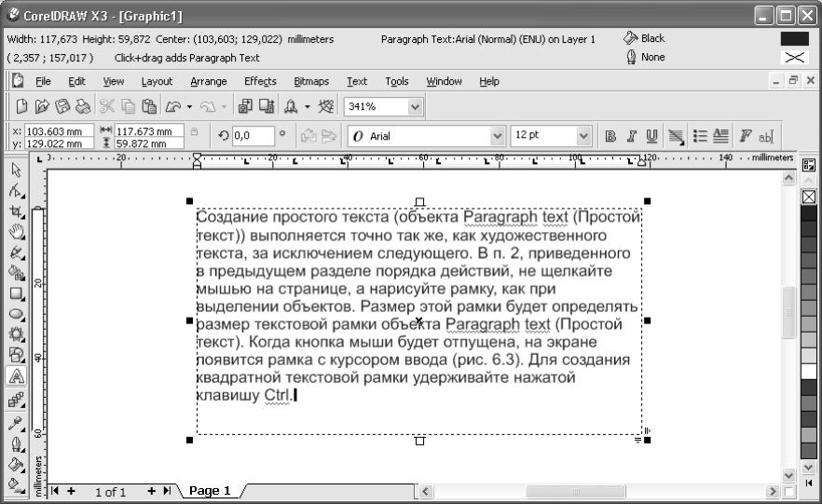Select the Hand pan tool
Screen dimensions: 822x504
(16, 232)
